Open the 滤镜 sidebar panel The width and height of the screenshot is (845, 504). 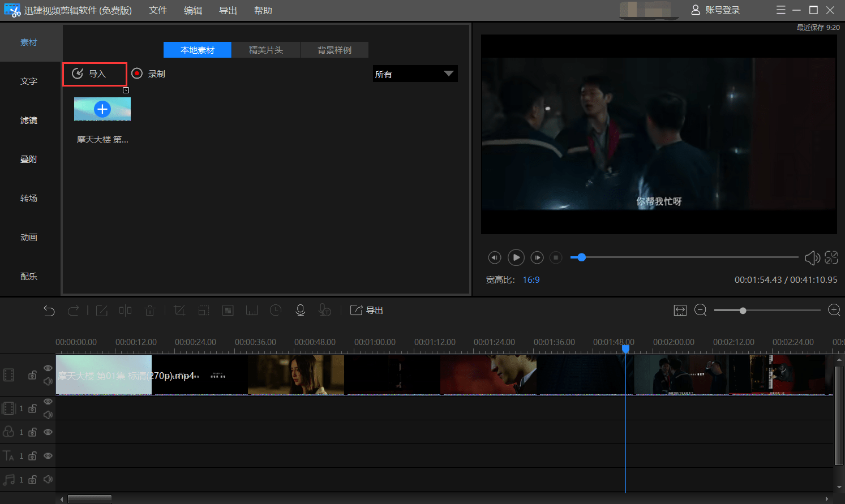coord(29,120)
